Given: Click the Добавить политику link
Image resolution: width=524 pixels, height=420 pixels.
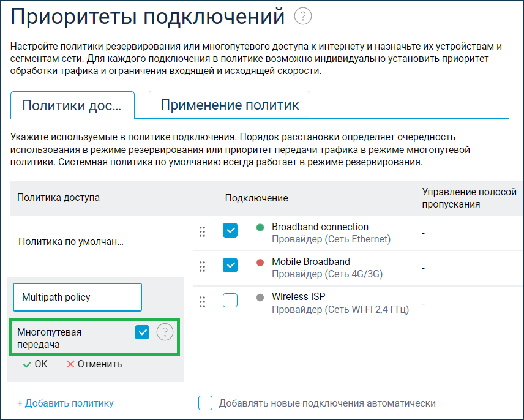Looking at the screenshot, I should click(65, 403).
